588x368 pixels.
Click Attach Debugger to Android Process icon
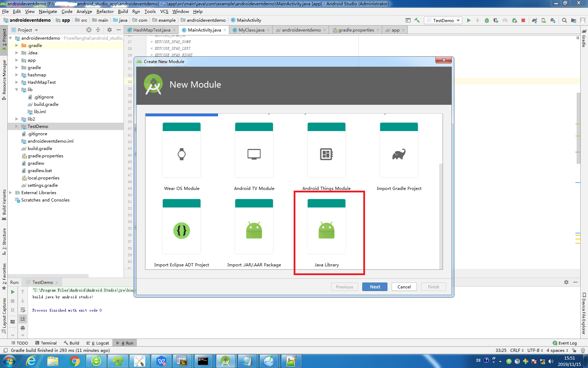tap(514, 20)
